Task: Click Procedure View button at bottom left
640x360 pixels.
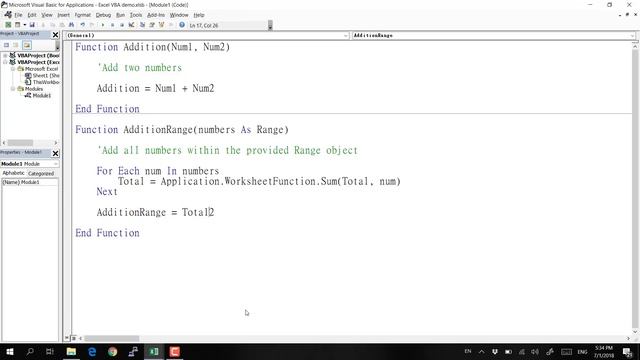Action: [67, 338]
